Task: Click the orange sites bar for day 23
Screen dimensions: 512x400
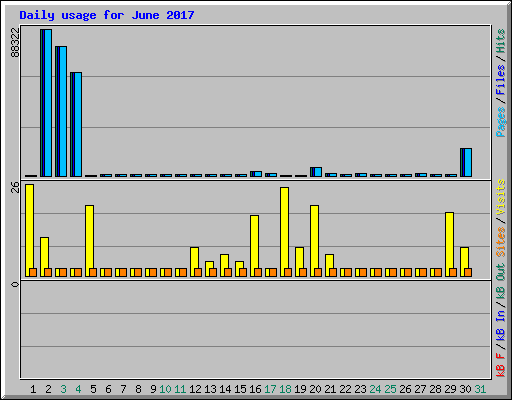Action: [x=363, y=272]
